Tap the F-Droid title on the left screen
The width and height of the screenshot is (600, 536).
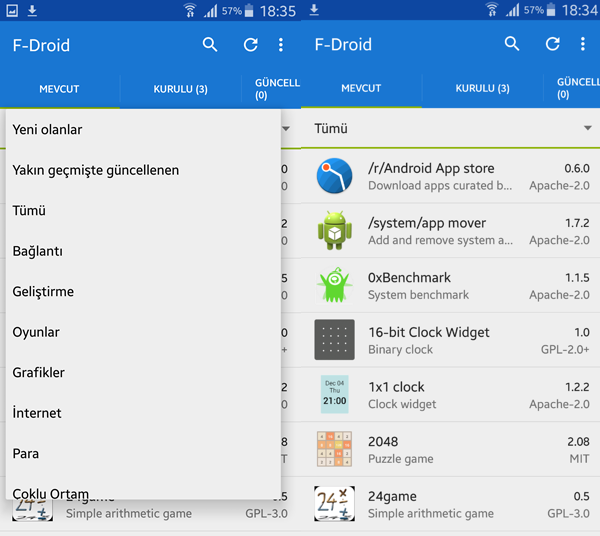pyautogui.click(x=41, y=46)
